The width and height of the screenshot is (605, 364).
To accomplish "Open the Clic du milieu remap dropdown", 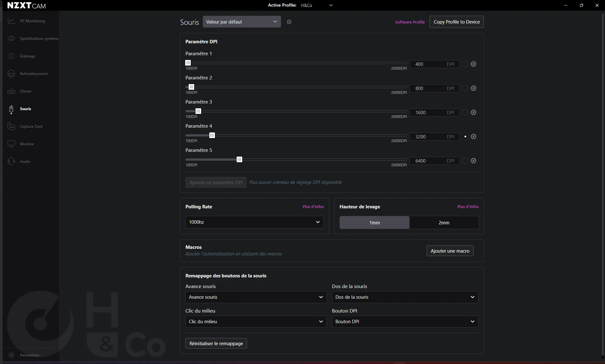I will [256, 321].
